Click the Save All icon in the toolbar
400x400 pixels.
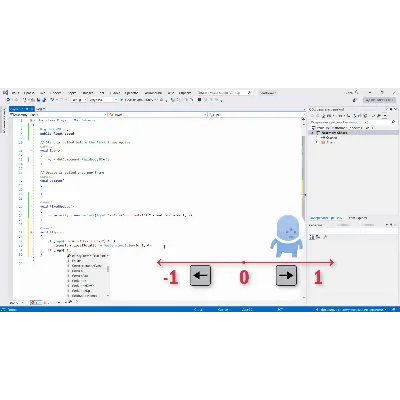point(44,100)
